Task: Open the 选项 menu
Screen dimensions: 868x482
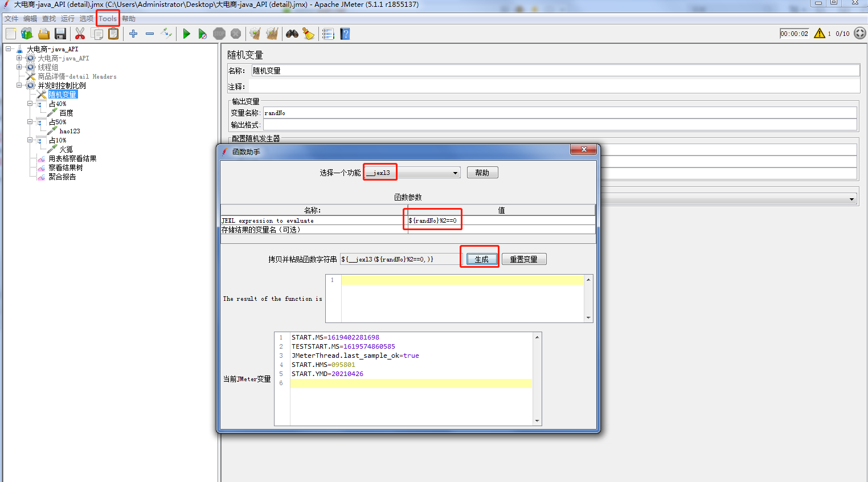Action: tap(86, 19)
